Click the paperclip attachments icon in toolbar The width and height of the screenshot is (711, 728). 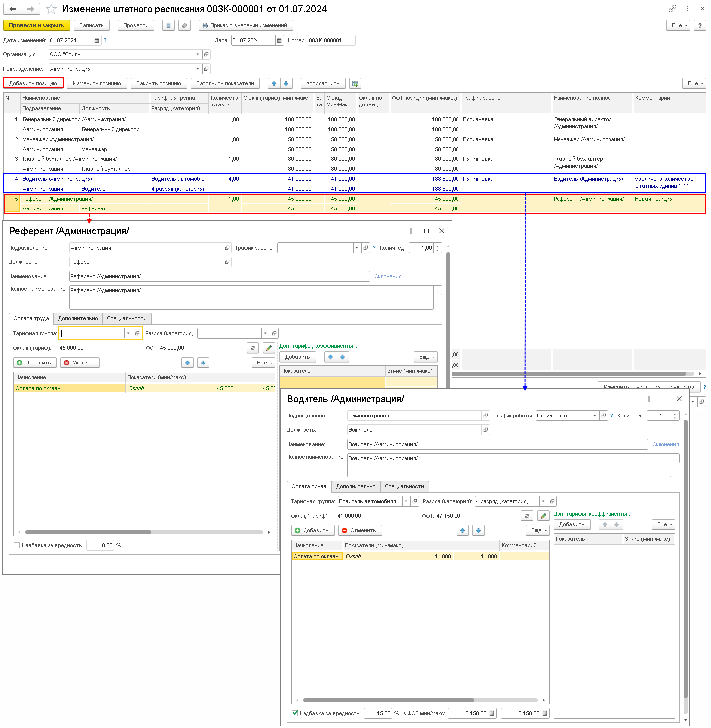tap(184, 25)
